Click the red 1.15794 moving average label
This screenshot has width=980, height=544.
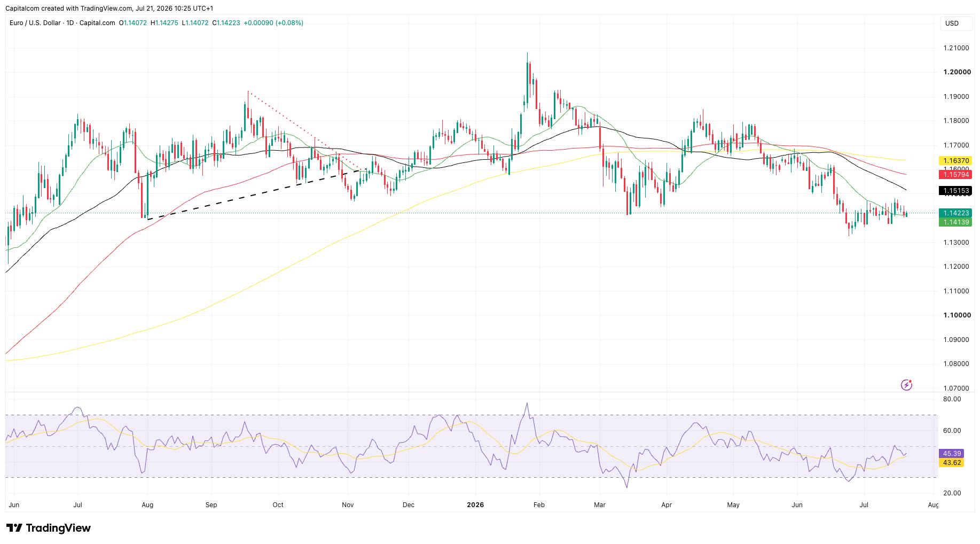point(955,174)
